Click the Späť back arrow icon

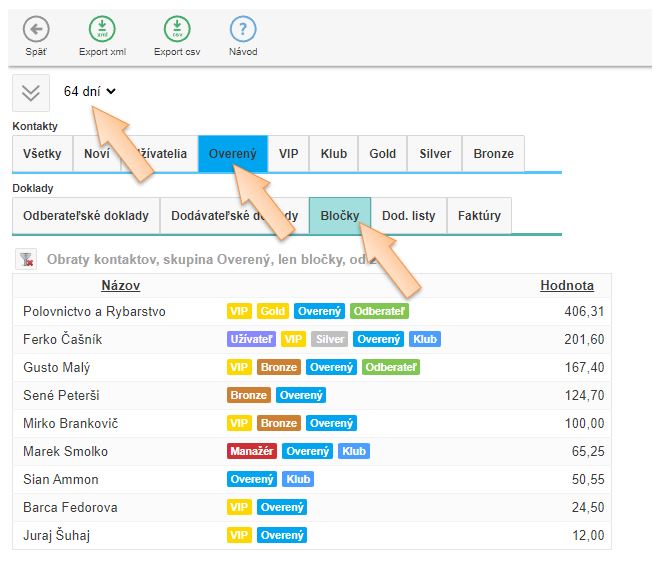coord(36,29)
